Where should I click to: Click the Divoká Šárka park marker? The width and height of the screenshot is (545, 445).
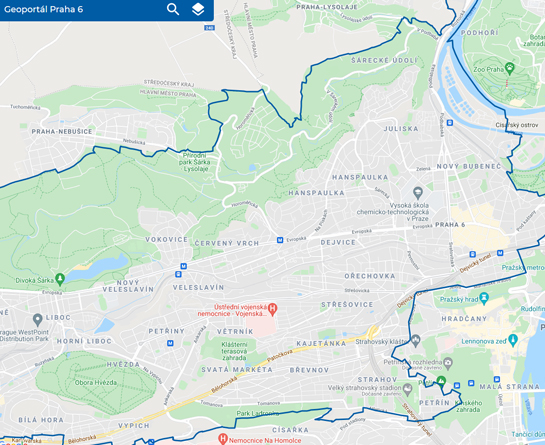60,279
